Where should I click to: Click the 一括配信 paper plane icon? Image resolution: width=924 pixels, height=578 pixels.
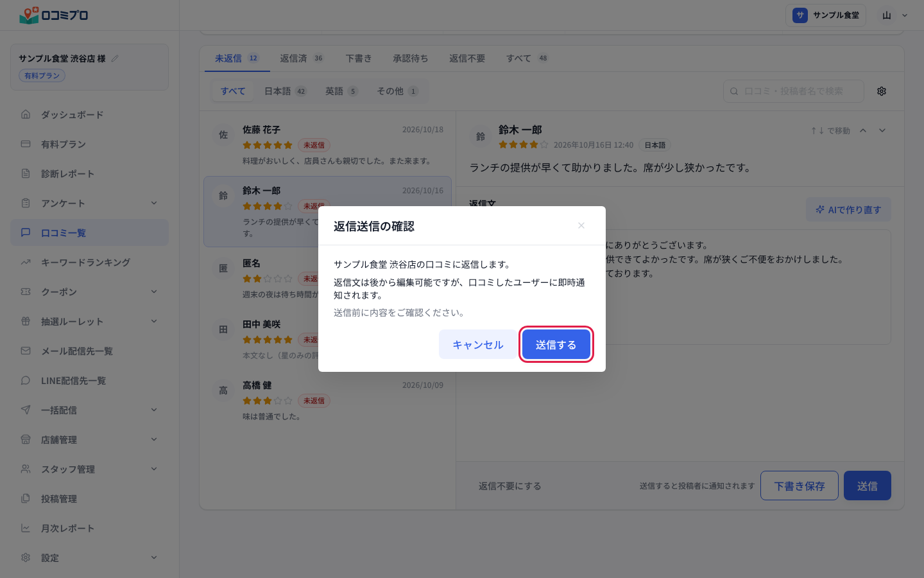[26, 410]
